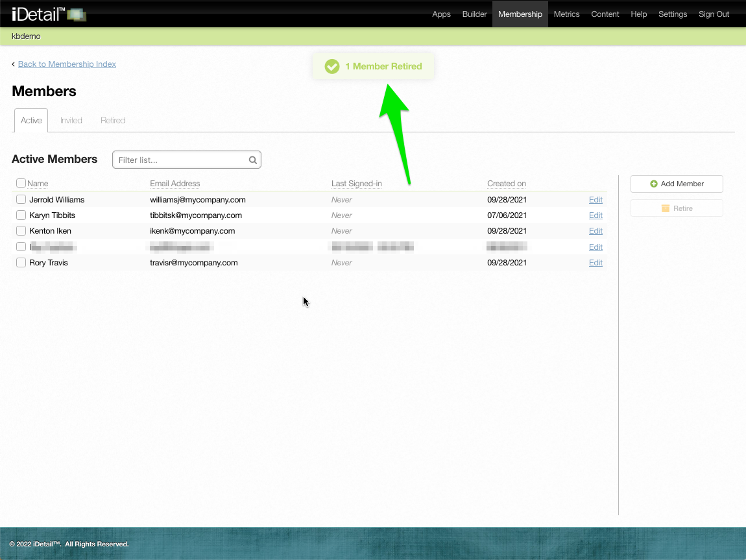Image resolution: width=746 pixels, height=560 pixels.
Task: Click the kbdemo account label
Action: pyautogui.click(x=26, y=36)
